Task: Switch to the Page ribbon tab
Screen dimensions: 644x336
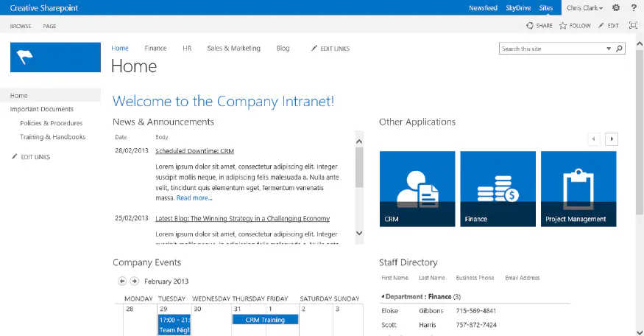Action: click(49, 26)
